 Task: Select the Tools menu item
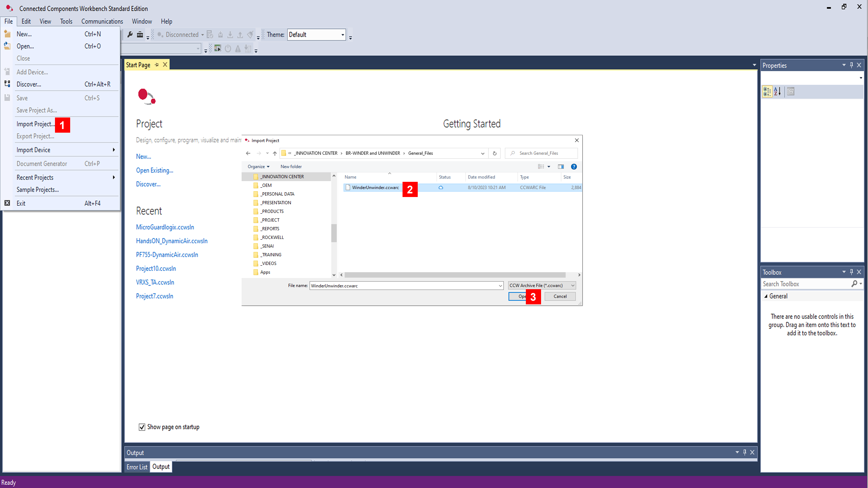click(66, 21)
